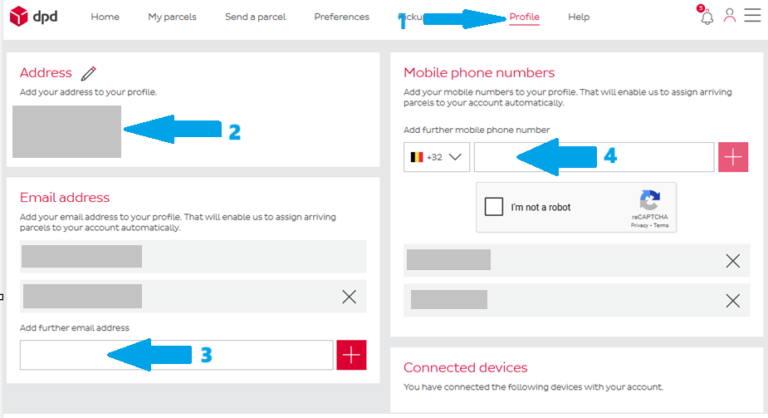
Task: Open the user account icon
Action: click(730, 16)
